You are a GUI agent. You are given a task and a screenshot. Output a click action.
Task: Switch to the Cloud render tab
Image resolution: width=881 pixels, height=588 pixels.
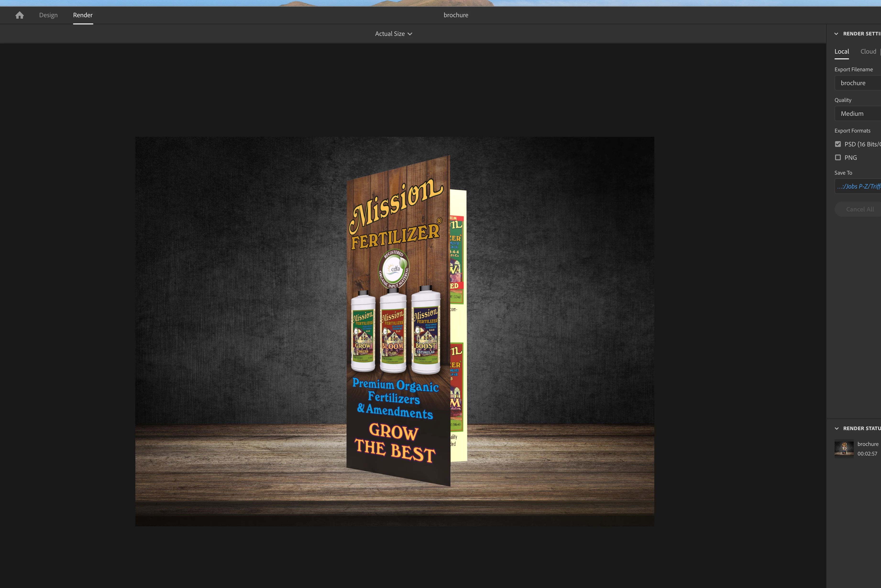pyautogui.click(x=868, y=51)
